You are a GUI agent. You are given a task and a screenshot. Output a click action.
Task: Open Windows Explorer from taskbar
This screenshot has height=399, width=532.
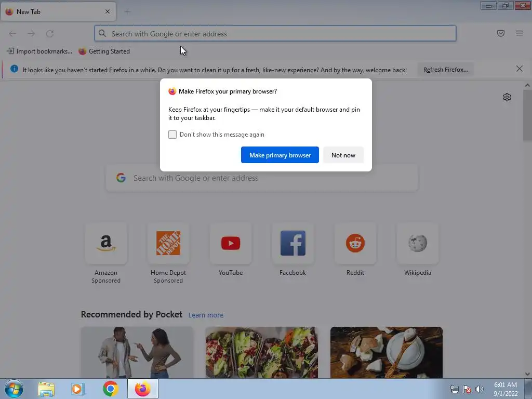(x=46, y=389)
